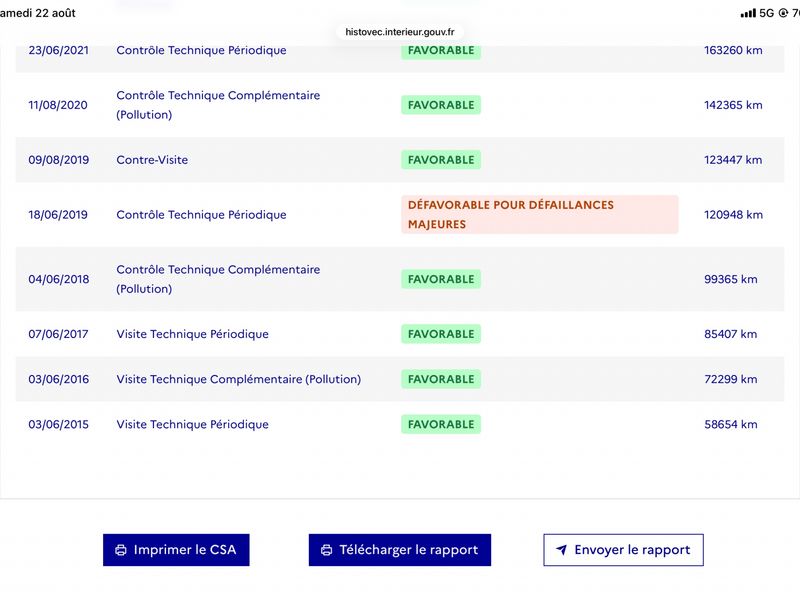Select the FAVORABLE badge for 11/08/2020
Screen dimensions: 800x600
441,105
